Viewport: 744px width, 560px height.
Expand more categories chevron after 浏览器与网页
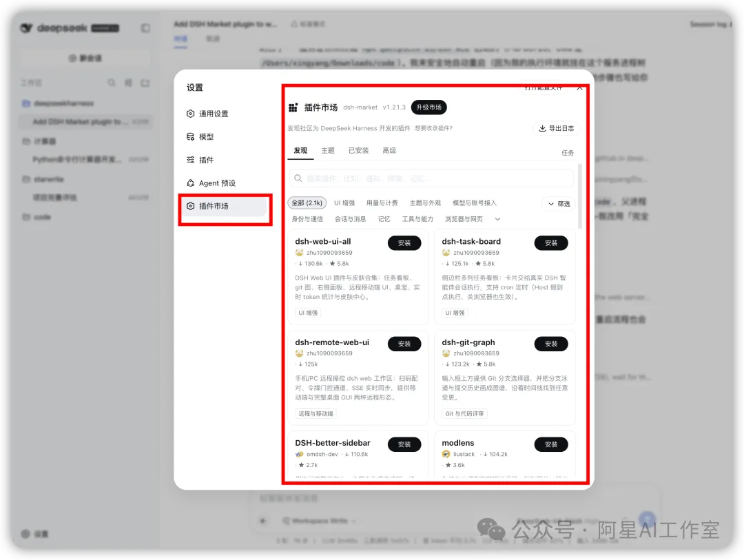click(x=497, y=219)
